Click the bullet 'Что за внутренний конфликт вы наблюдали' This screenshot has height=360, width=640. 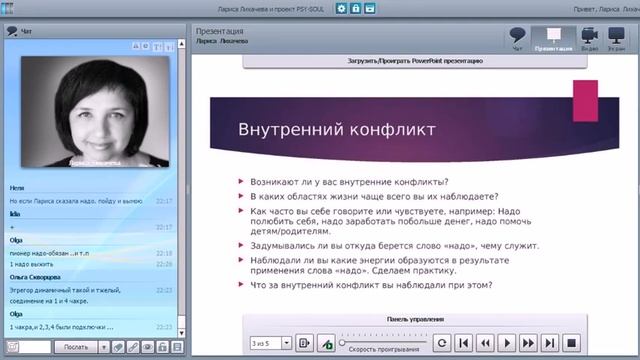coord(371,285)
